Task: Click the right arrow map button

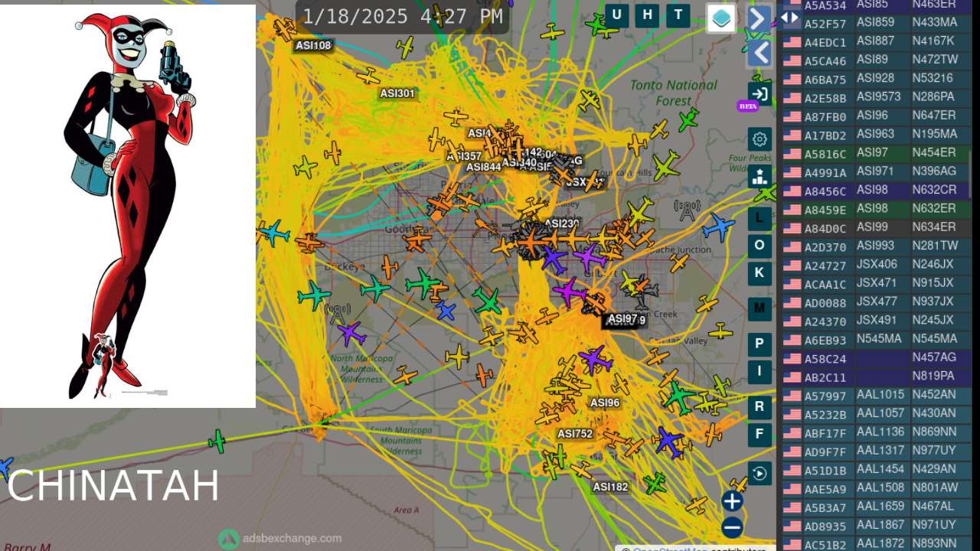Action: click(759, 19)
